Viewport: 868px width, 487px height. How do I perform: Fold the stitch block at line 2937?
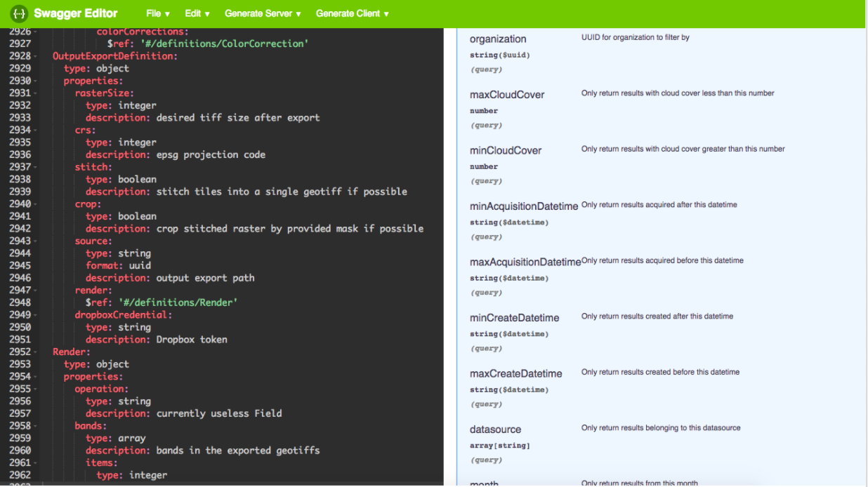(35, 167)
